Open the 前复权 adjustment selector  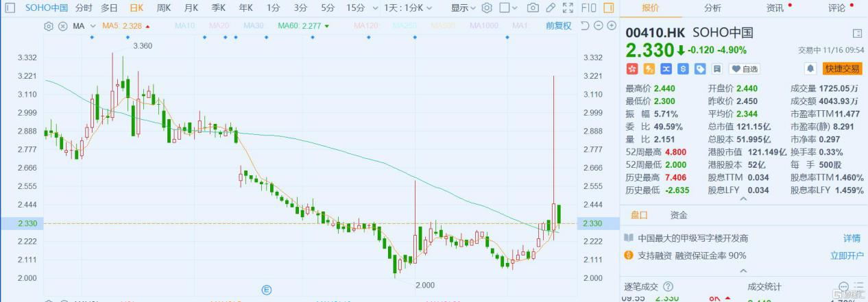point(558,26)
